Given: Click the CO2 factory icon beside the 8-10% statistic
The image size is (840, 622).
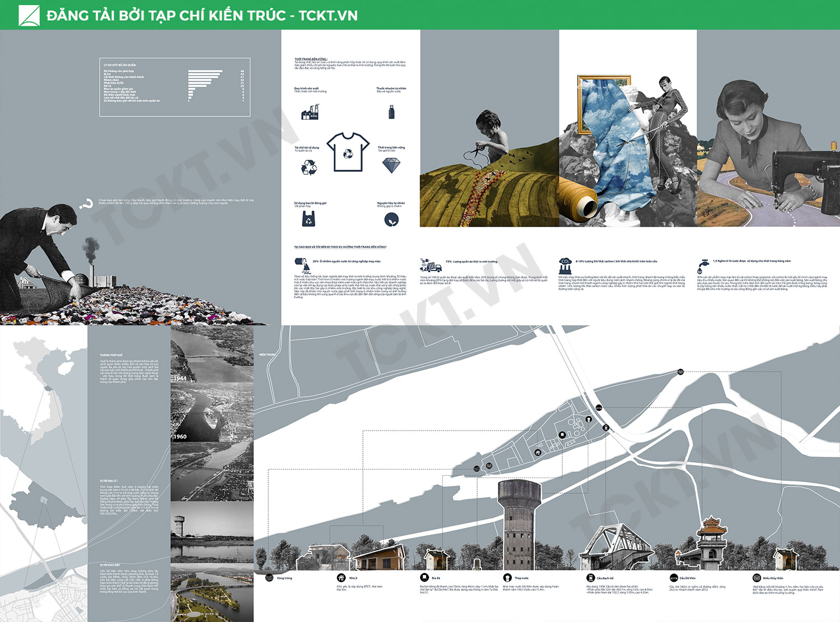Looking at the screenshot, I should 565,265.
